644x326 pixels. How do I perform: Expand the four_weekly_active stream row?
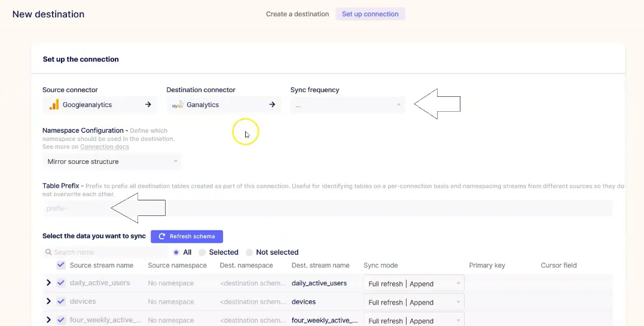[48, 320]
